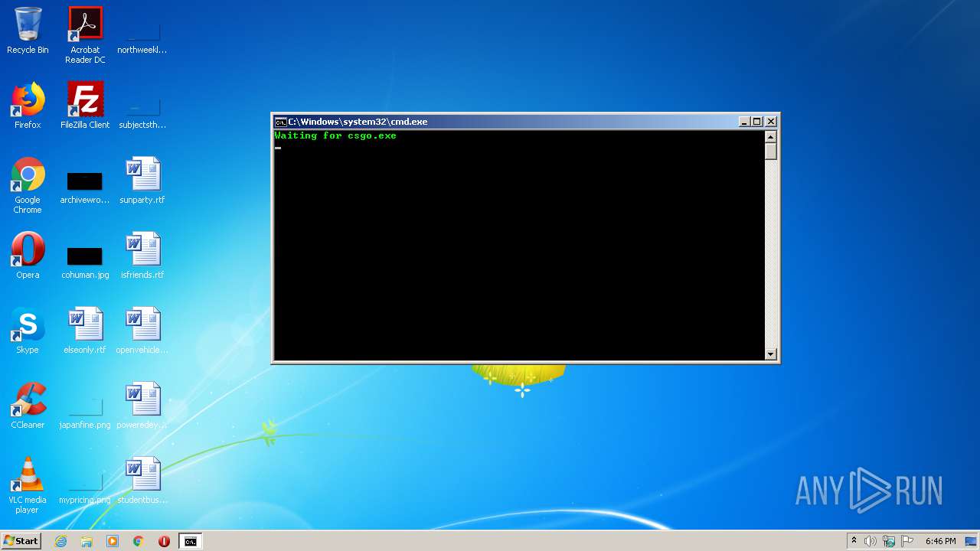Show hidden system tray icons
Screen dimensions: 980x551
[854, 541]
